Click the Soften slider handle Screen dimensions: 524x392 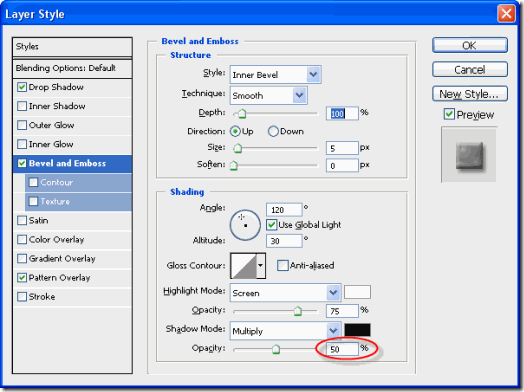[x=234, y=165]
